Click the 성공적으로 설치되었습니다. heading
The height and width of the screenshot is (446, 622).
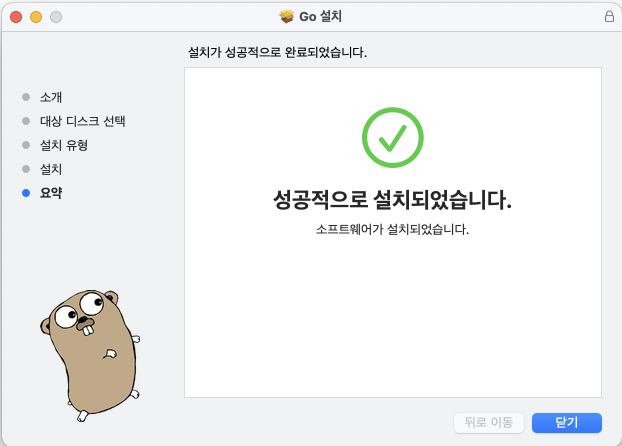(392, 200)
